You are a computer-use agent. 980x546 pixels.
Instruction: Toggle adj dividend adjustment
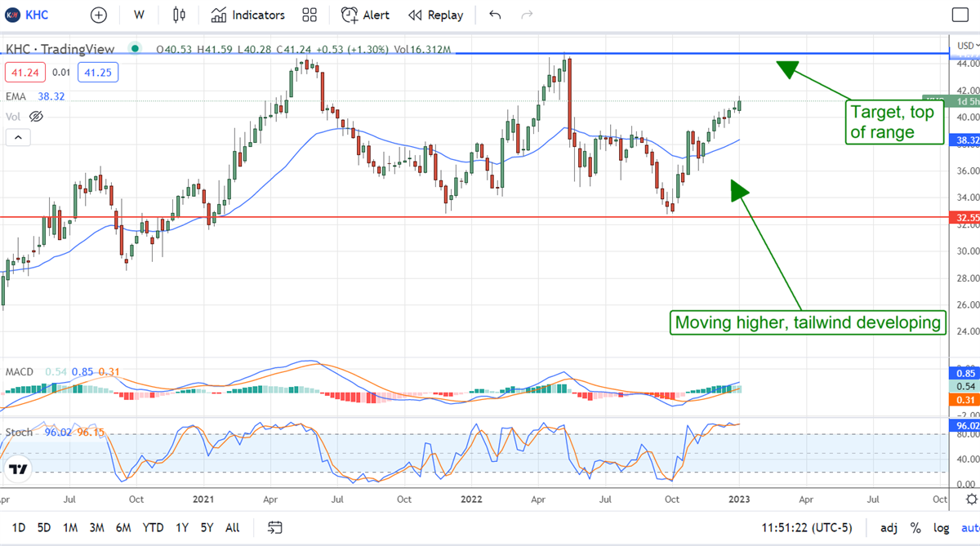coord(889,527)
